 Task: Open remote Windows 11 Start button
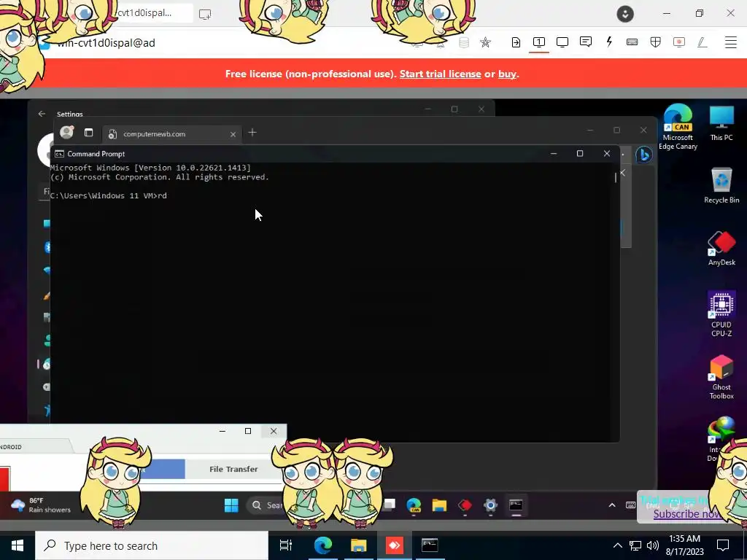click(231, 505)
